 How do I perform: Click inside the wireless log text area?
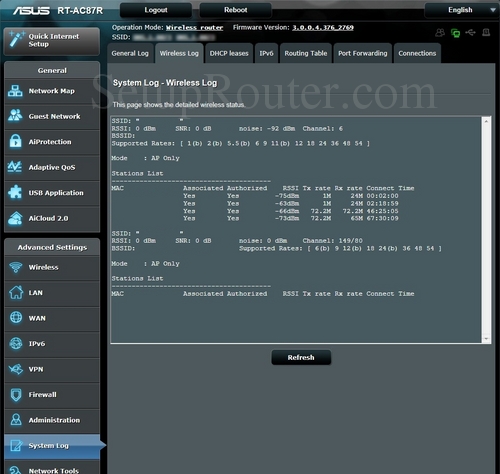(x=296, y=229)
